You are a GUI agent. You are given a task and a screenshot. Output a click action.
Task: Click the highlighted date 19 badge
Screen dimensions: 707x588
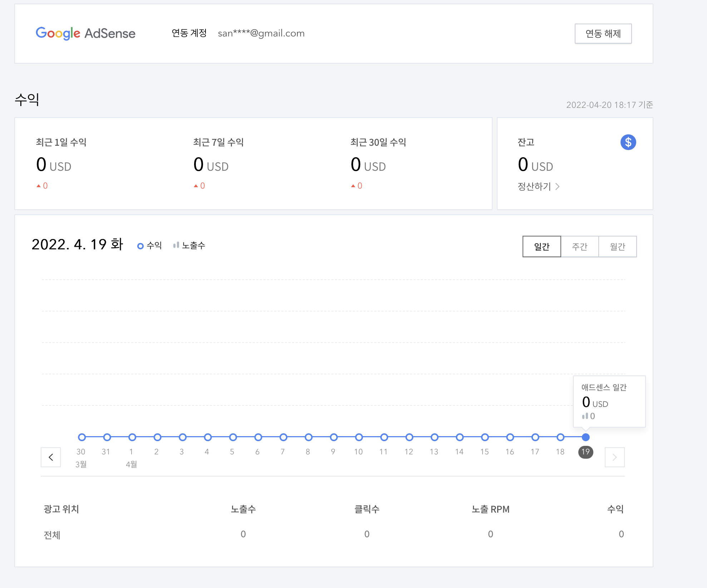pos(585,452)
